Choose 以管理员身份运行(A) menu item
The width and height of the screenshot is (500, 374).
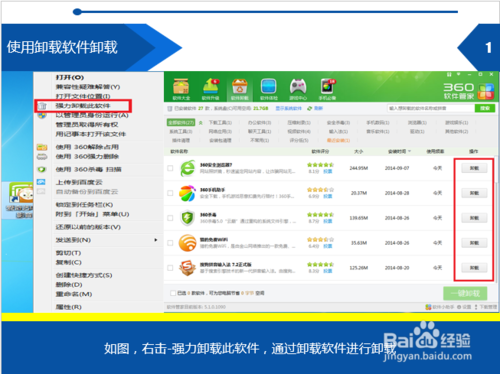[92, 115]
